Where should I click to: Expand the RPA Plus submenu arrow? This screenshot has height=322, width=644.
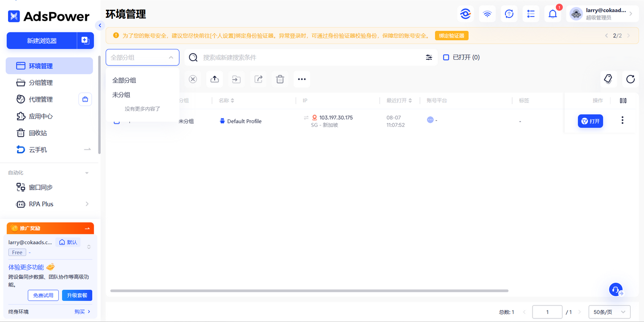[x=87, y=204]
